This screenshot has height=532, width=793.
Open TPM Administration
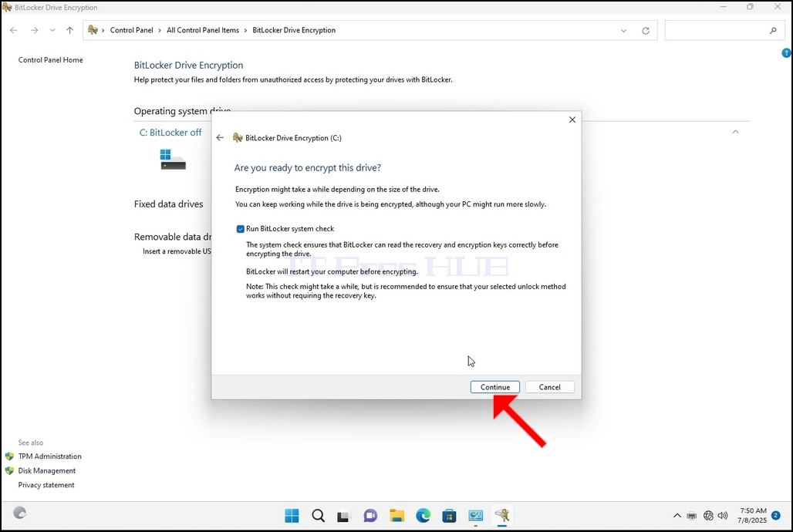coord(49,456)
